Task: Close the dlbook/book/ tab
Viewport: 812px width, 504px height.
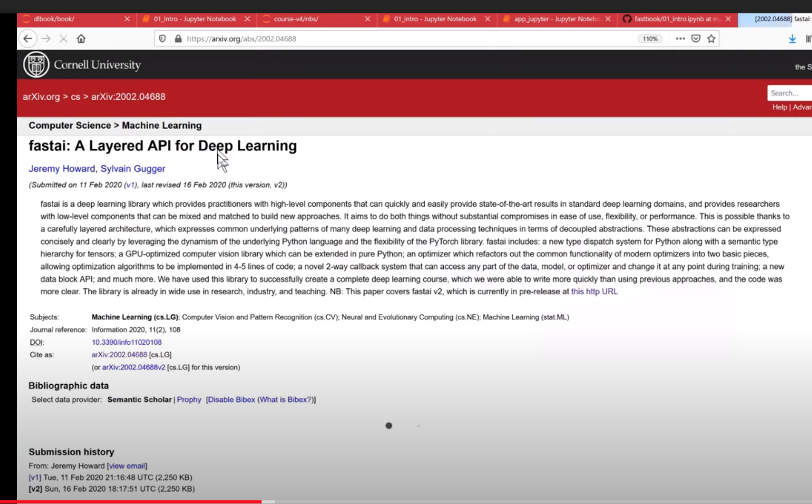Action: pyautogui.click(x=127, y=19)
